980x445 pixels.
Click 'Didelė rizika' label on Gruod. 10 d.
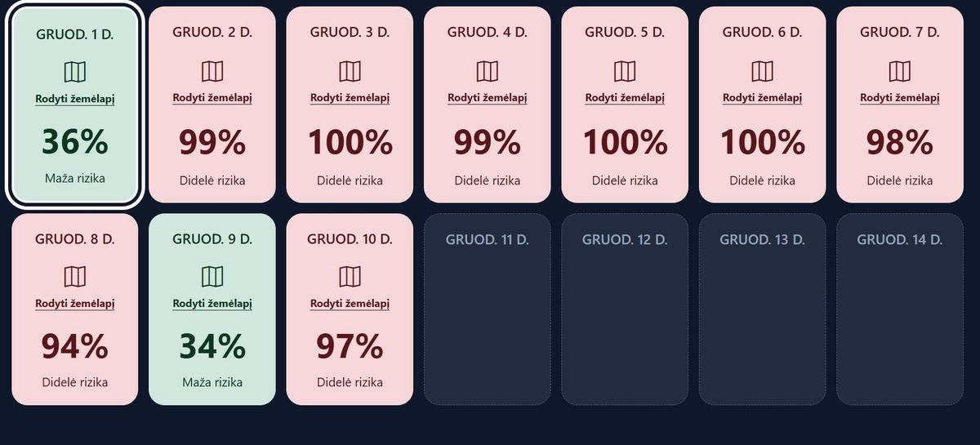[350, 382]
